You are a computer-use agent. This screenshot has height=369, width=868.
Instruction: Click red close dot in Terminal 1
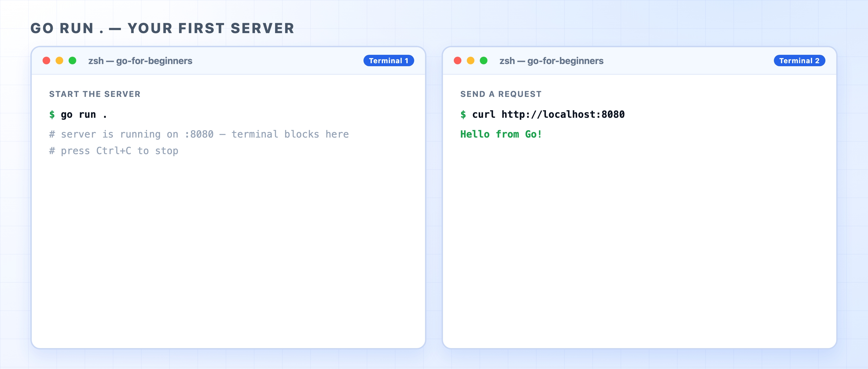[x=46, y=61]
